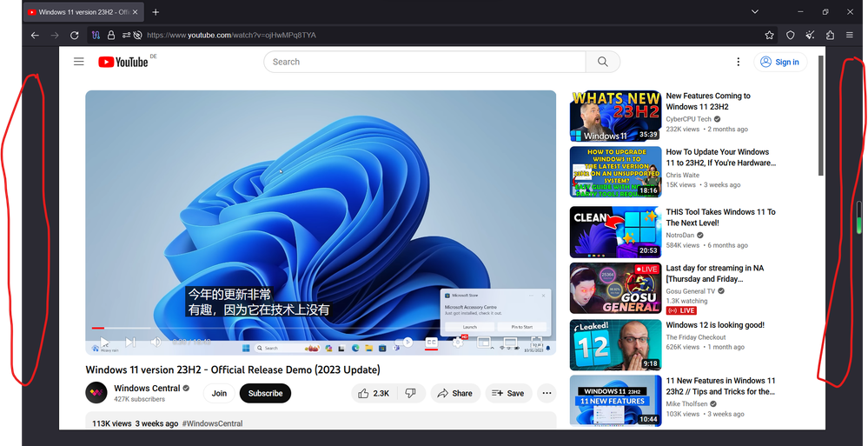Click the YouTube logo to go home
The height and width of the screenshot is (446, 868).
tap(123, 62)
